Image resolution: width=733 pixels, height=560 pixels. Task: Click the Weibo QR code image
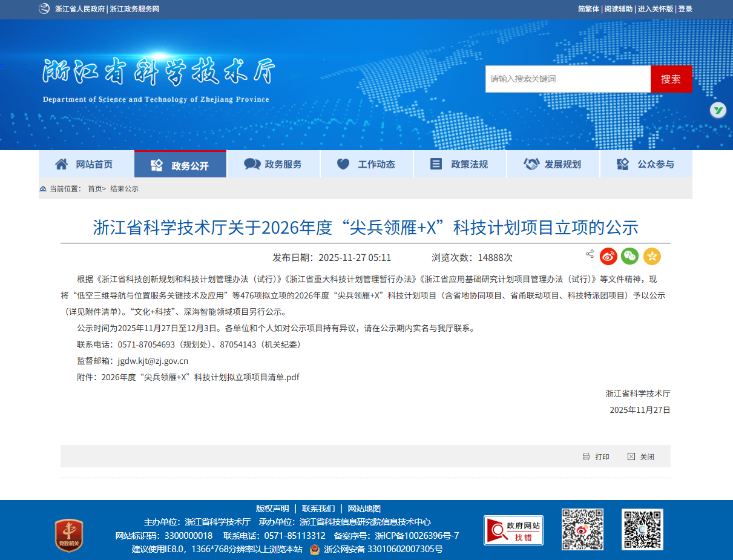tap(582, 530)
